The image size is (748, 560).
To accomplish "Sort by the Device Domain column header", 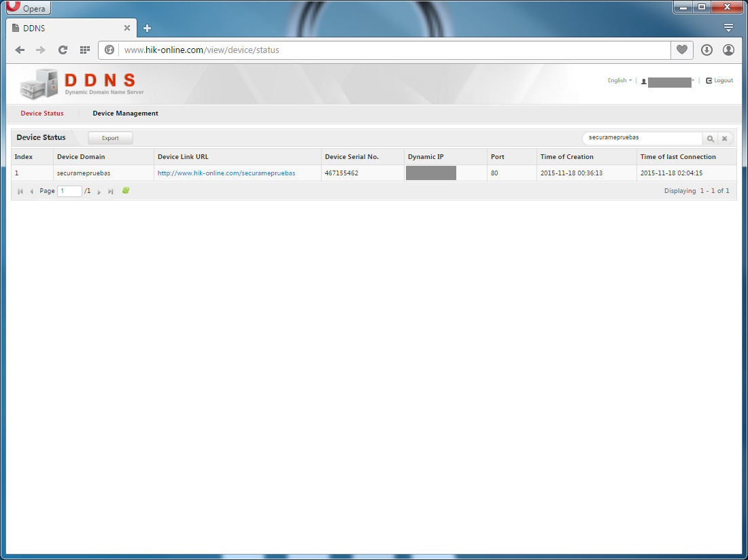I will click(x=103, y=157).
